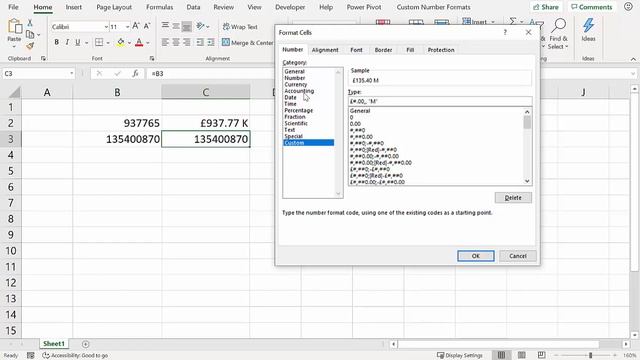Image resolution: width=640 pixels, height=360 pixels.
Task: Open the Font Color dropdown arrow
Action: point(148,42)
